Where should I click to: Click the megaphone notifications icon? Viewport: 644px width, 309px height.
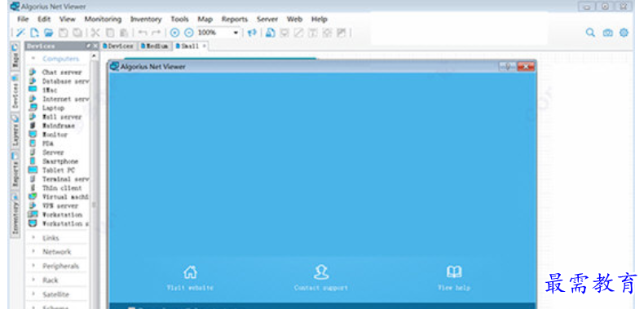[252, 33]
